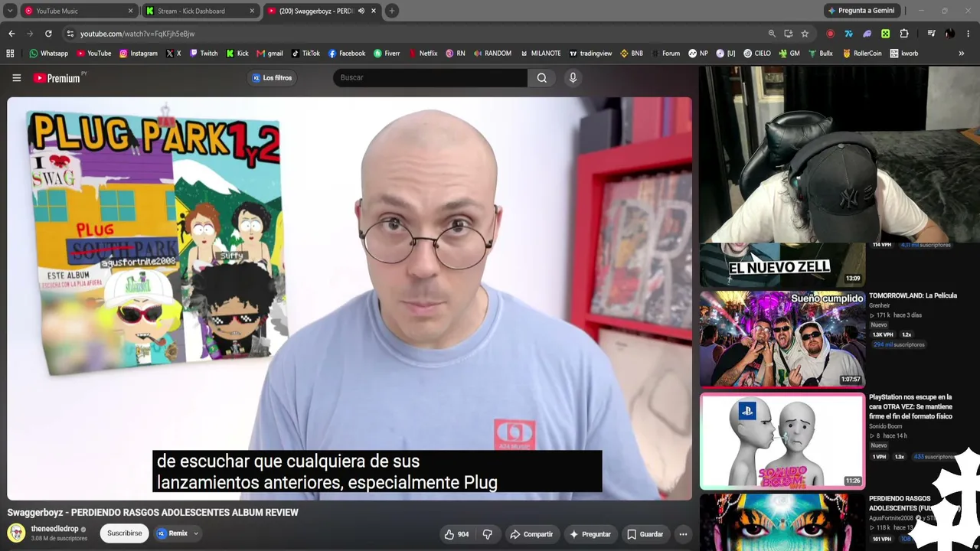Image resolution: width=980 pixels, height=551 pixels.
Task: Open a new browser tab
Action: pyautogui.click(x=391, y=11)
